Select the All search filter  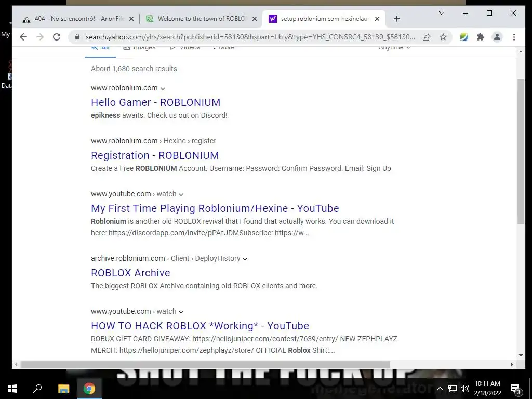[100, 48]
